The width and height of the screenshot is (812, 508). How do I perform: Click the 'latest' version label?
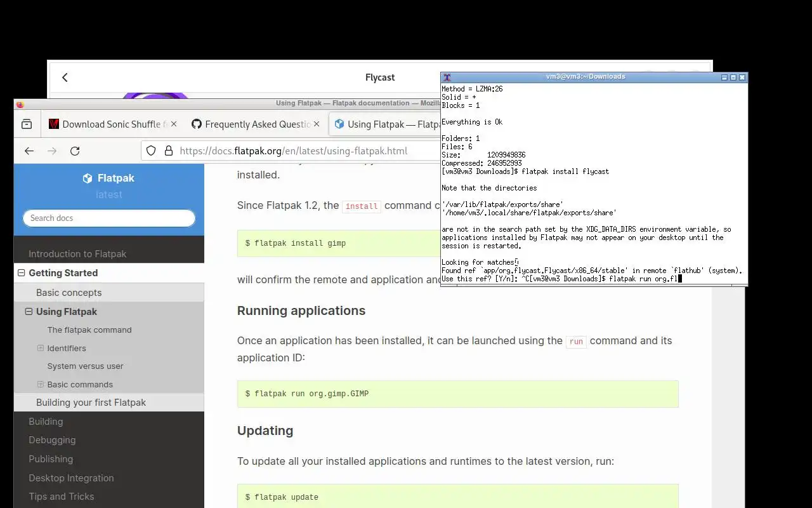[108, 194]
